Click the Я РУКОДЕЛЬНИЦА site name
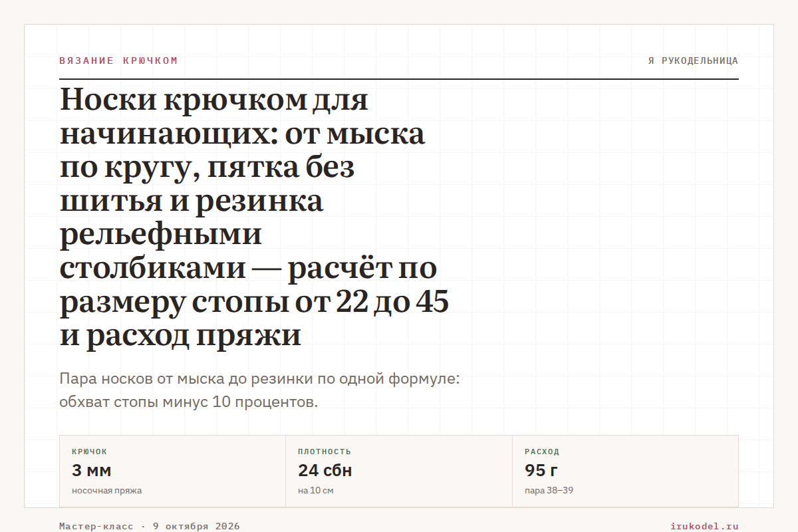798x532 pixels. pos(693,61)
